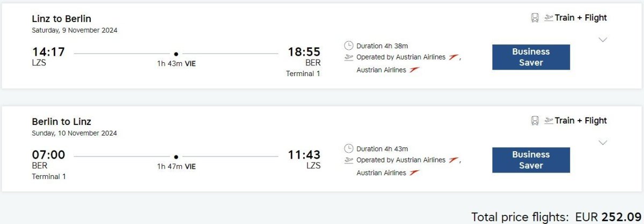644x224 pixels.
Task: Click the clock icon next to Duration 4h 38m
Action: coord(349,46)
